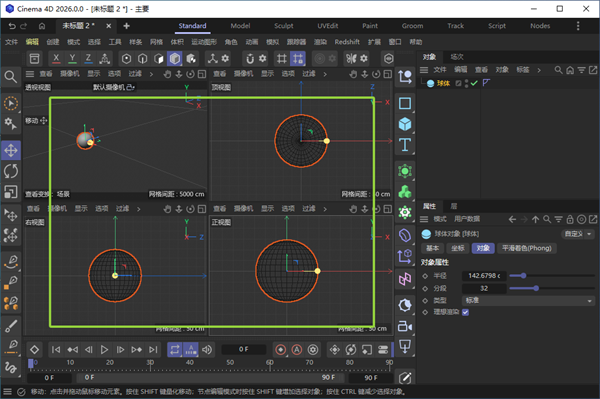
Task: Expand 右视图 viewport menu overflow chevron
Action: pos(139,209)
